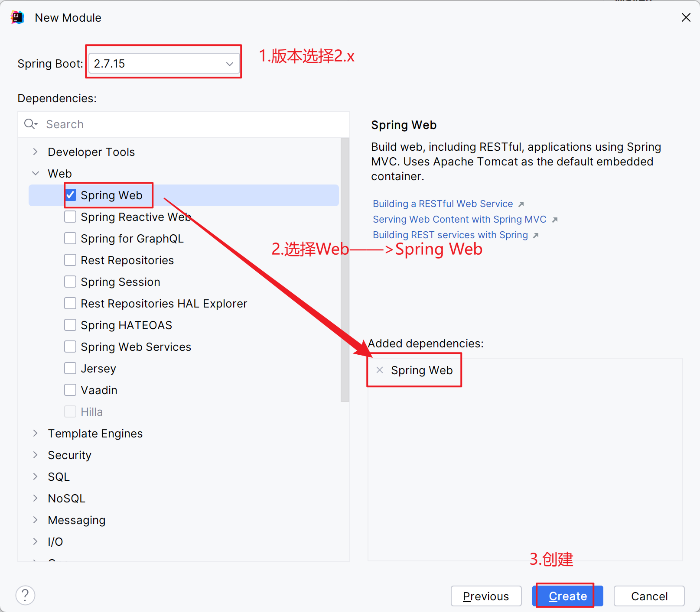
Task: Expand the Security category
Action: pyautogui.click(x=36, y=455)
